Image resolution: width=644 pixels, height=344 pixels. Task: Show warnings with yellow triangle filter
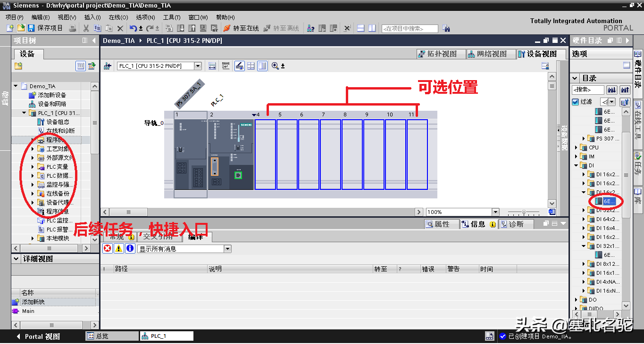119,248
